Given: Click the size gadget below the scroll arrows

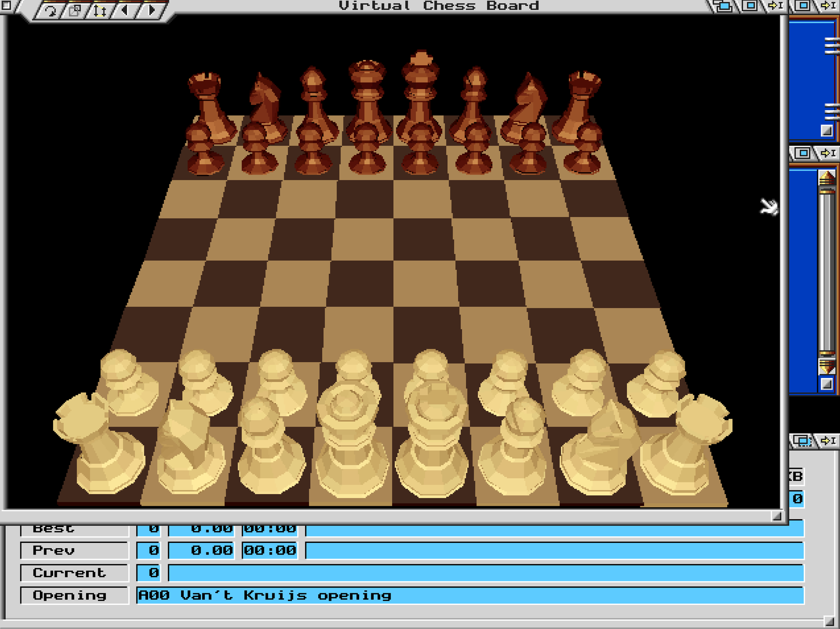Looking at the screenshot, I should pos(827,384).
